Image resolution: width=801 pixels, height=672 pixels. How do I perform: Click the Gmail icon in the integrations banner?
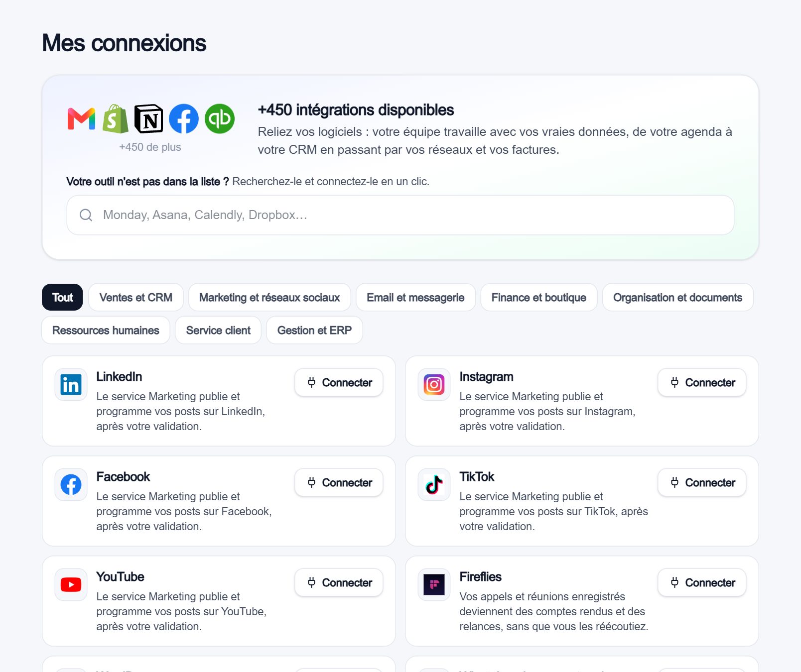81,119
